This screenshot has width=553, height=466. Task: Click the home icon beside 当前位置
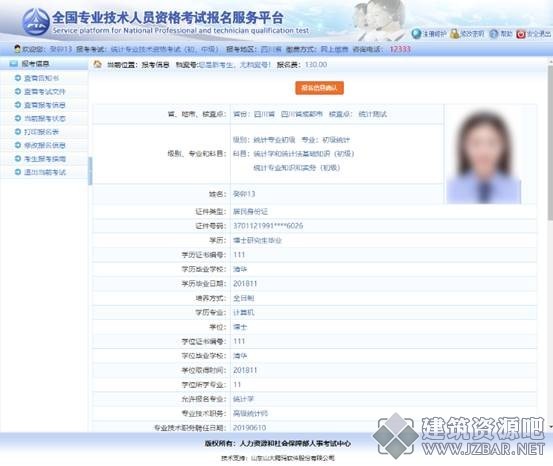(97, 65)
